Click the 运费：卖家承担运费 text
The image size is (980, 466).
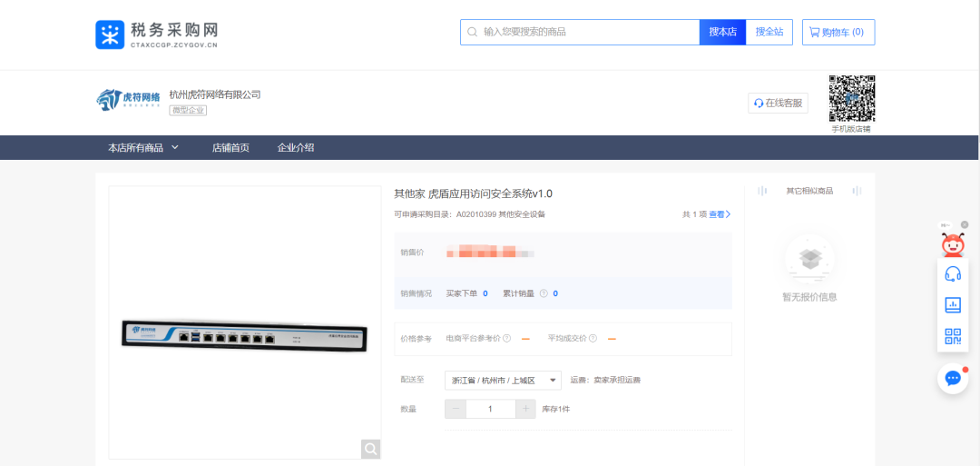click(605, 381)
